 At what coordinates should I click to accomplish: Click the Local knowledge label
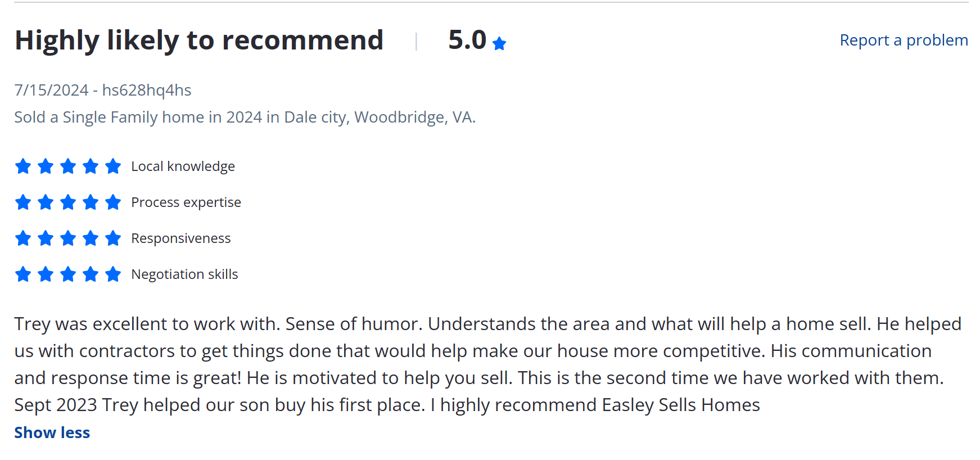183,166
